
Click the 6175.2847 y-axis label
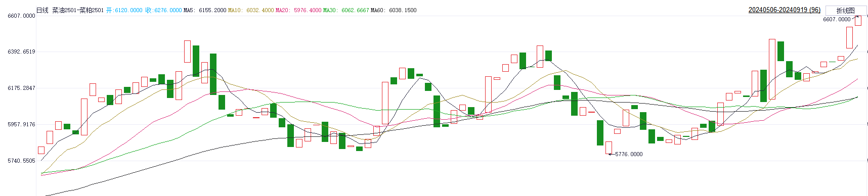pos(21,88)
